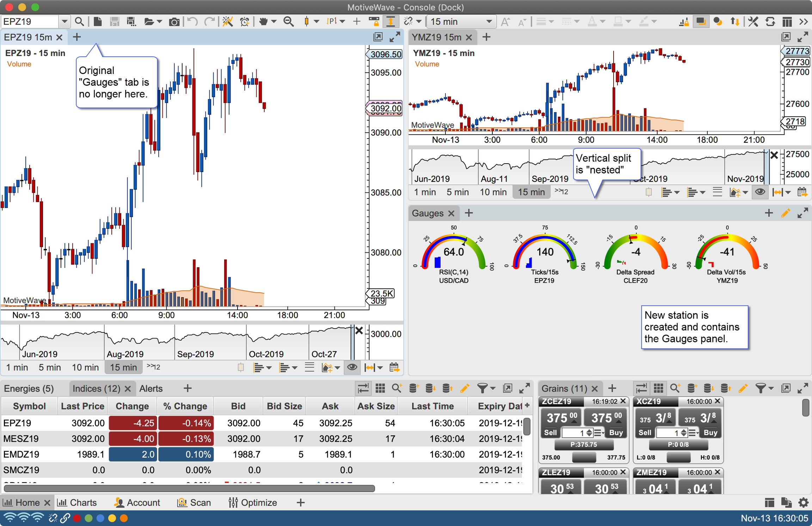Screen dimensions: 812x526
Task: Switch to the Energies (5) tab
Action: (x=29, y=389)
